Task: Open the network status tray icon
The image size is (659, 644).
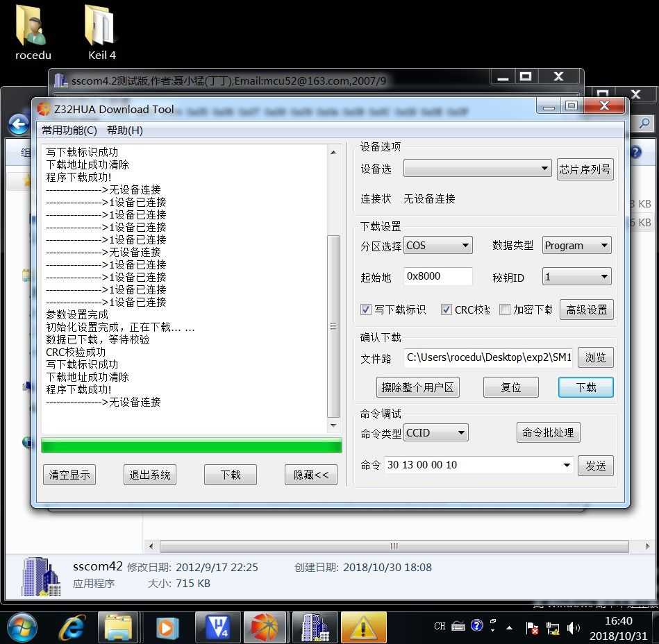Action: click(552, 629)
